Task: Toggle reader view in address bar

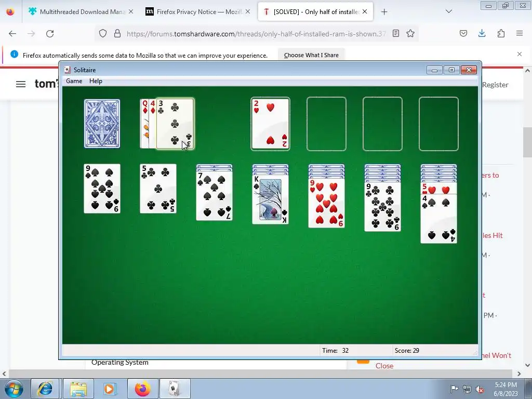Action: pos(395,34)
